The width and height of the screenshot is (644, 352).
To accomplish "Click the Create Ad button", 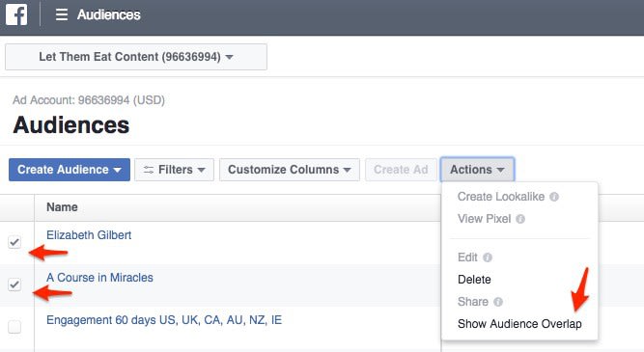I will tap(401, 170).
